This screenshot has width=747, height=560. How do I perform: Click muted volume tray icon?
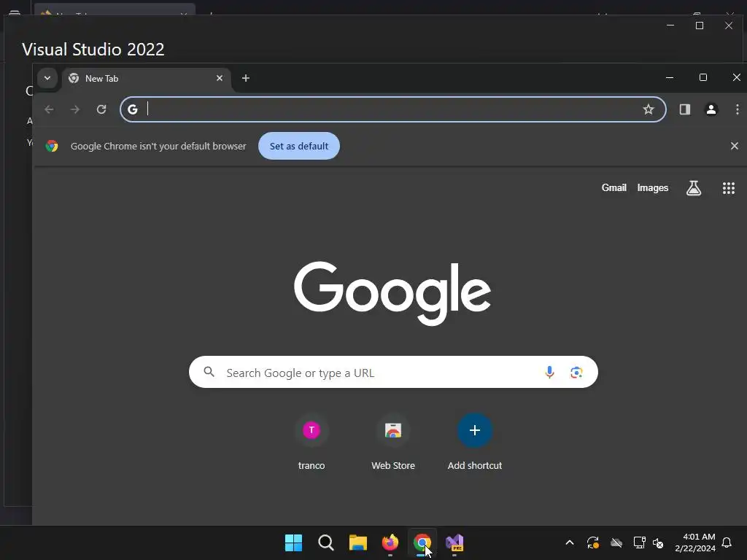(x=658, y=542)
